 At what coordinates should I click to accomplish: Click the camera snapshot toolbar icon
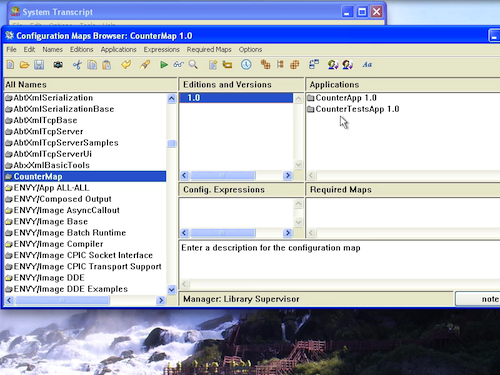(x=58, y=64)
